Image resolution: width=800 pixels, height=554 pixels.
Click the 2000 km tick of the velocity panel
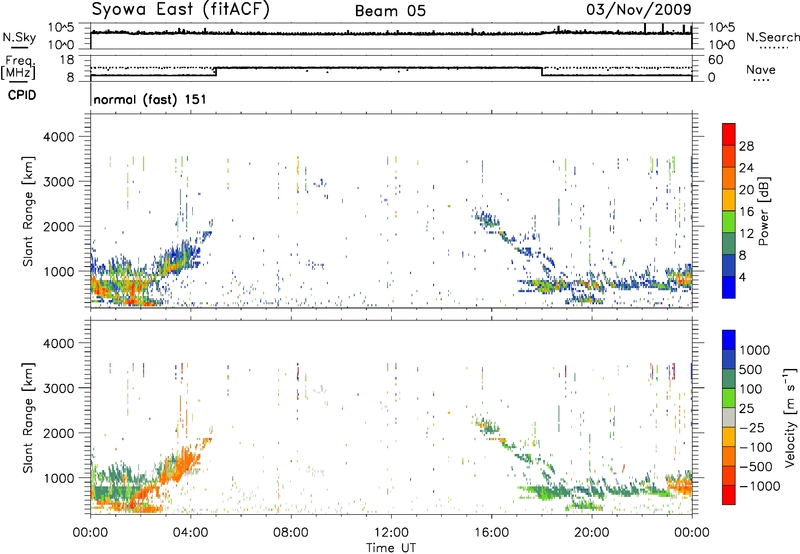pos(58,433)
